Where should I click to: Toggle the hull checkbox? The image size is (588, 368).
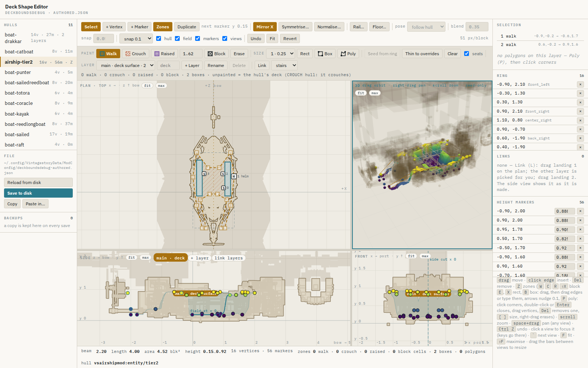(159, 39)
